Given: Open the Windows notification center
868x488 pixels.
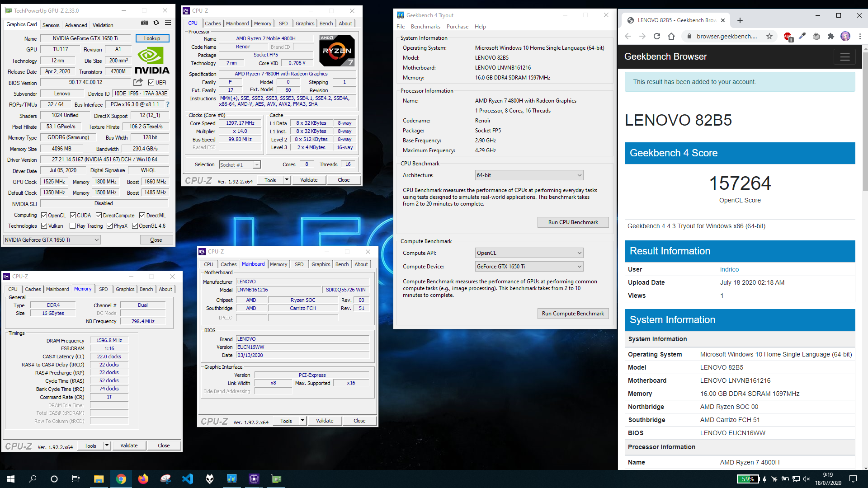Looking at the screenshot, I should 853,479.
